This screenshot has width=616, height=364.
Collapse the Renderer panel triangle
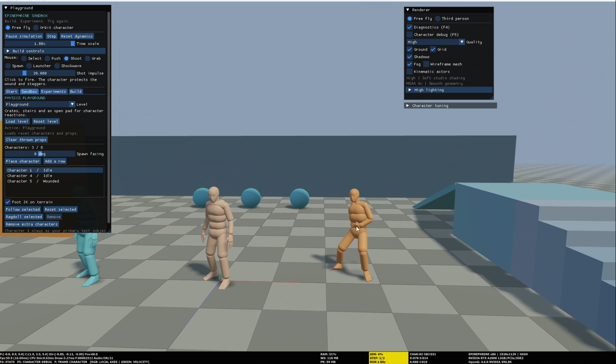tap(408, 10)
